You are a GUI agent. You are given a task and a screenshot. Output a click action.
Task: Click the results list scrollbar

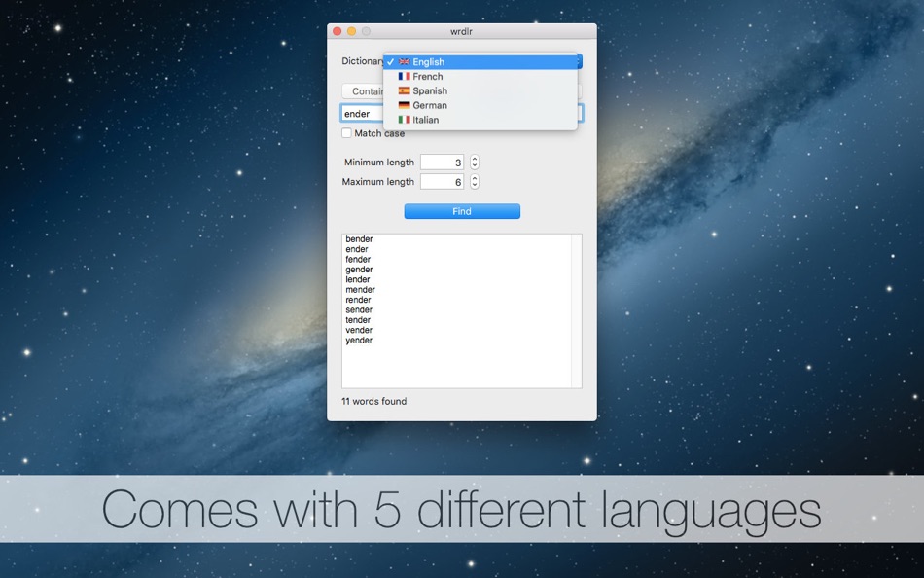click(x=577, y=310)
